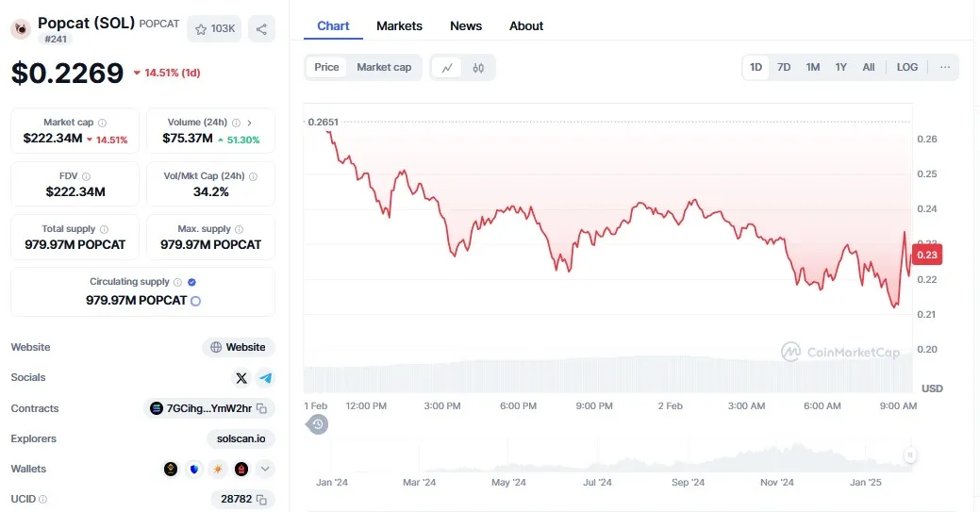980x512 pixels.
Task: Open the Website link button
Action: click(238, 347)
